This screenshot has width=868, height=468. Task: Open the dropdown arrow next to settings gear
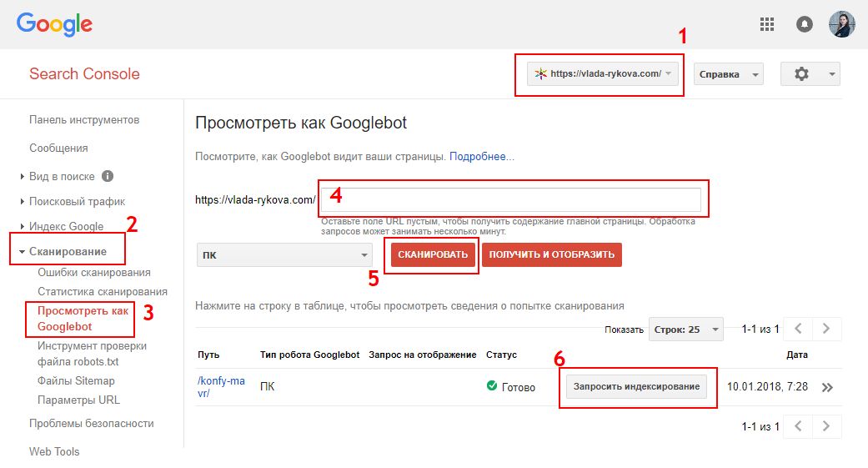pyautogui.click(x=831, y=74)
